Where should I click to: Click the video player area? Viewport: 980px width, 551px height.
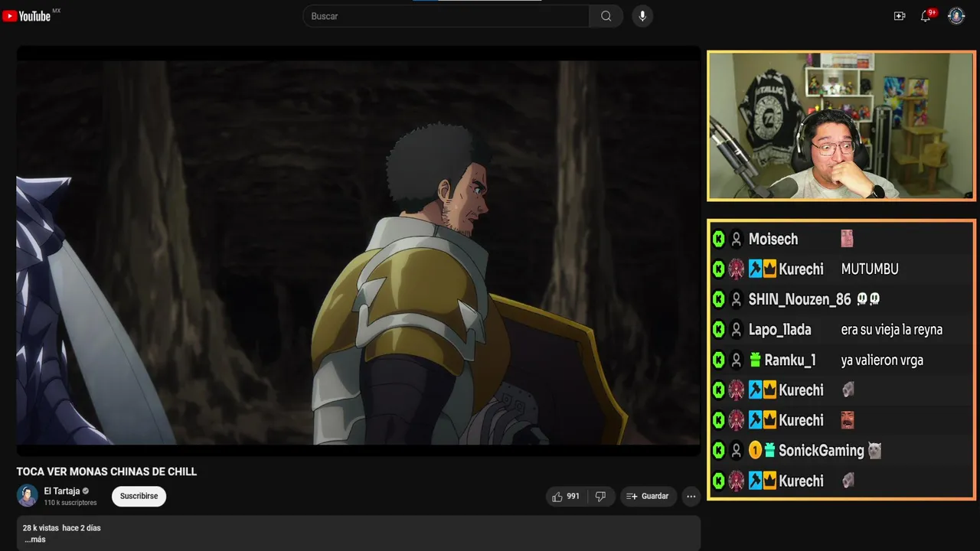coord(358,251)
